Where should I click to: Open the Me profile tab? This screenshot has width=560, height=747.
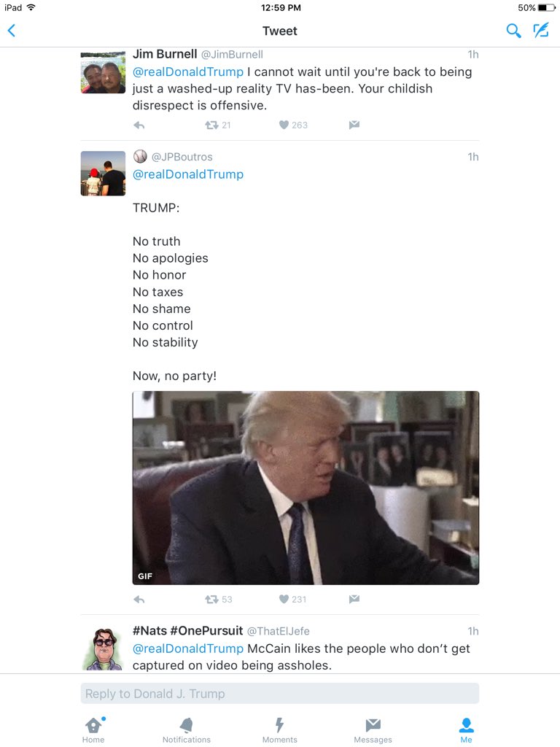(466, 730)
